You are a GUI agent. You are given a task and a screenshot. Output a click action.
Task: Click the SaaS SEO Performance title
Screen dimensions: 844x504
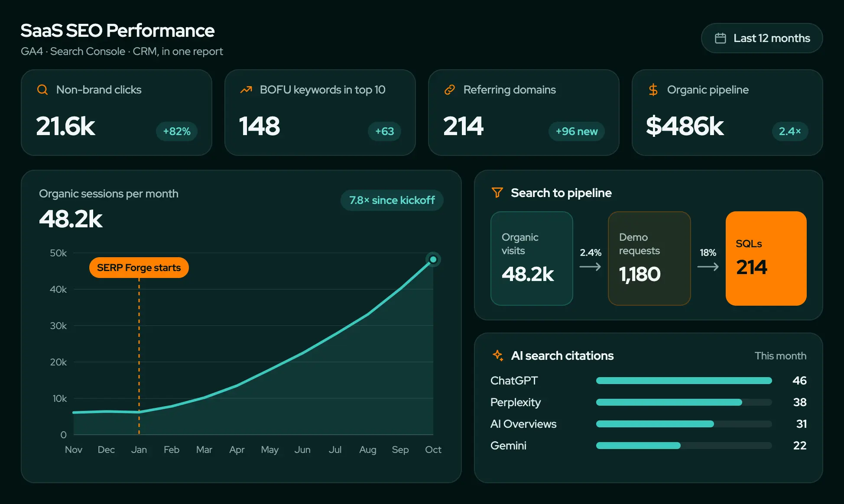(x=117, y=30)
